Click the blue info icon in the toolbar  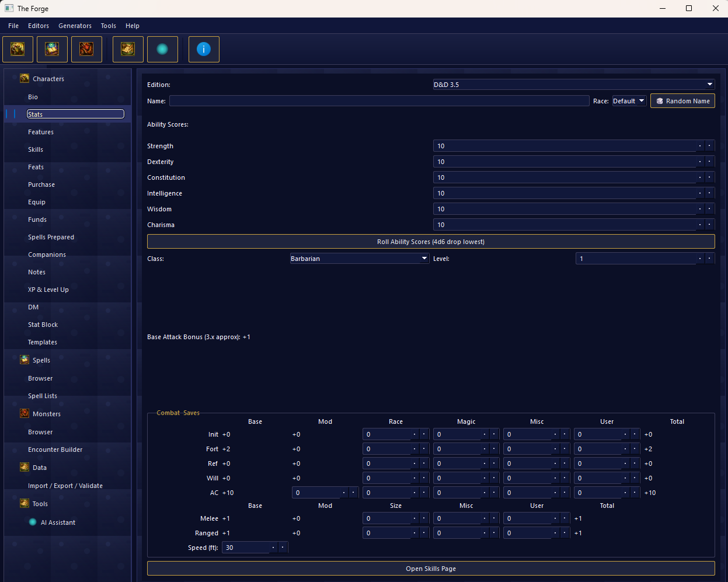point(203,49)
